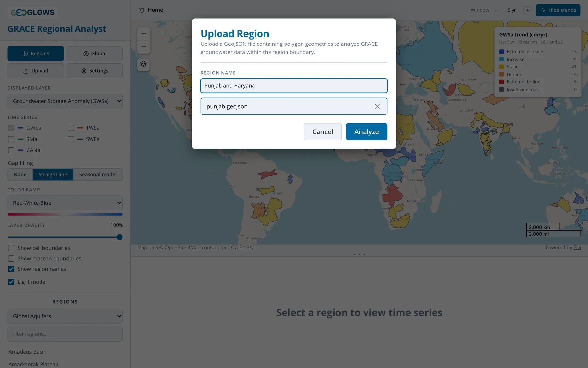
Task: Select Amadeus Basin in regions list
Action: (x=27, y=352)
